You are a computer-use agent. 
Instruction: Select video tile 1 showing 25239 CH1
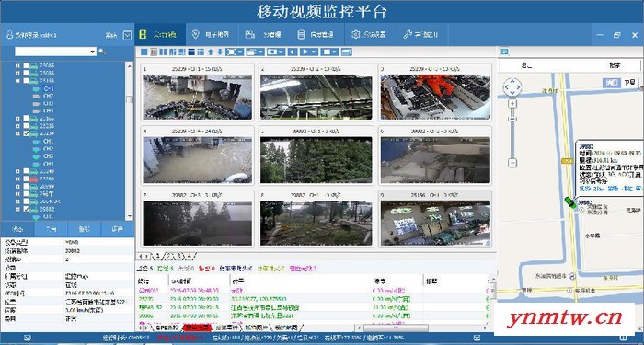point(198,92)
